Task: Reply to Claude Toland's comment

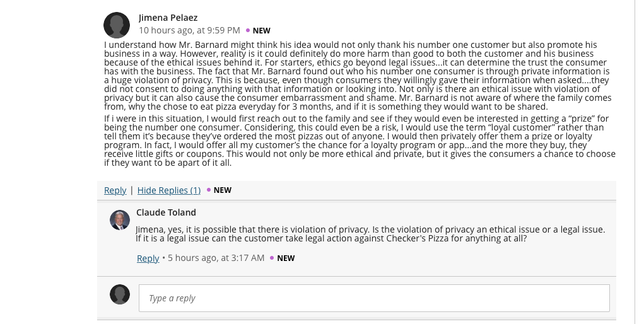Action: click(148, 258)
